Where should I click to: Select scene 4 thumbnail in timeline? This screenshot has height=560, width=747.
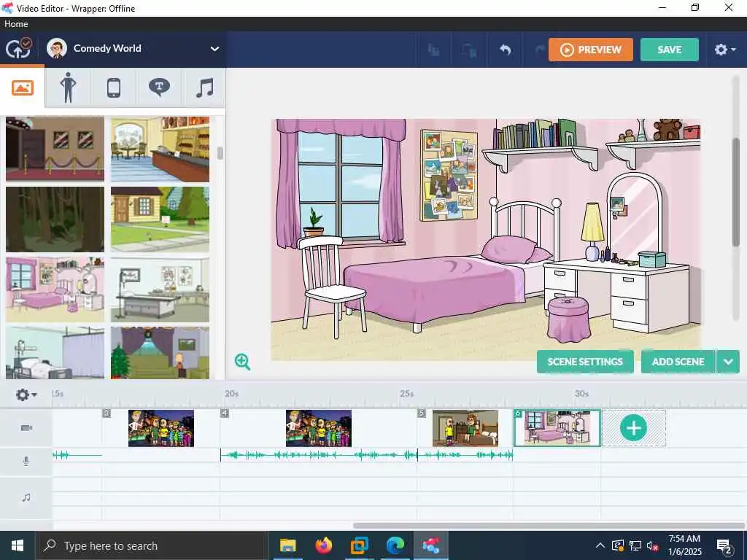click(x=319, y=428)
